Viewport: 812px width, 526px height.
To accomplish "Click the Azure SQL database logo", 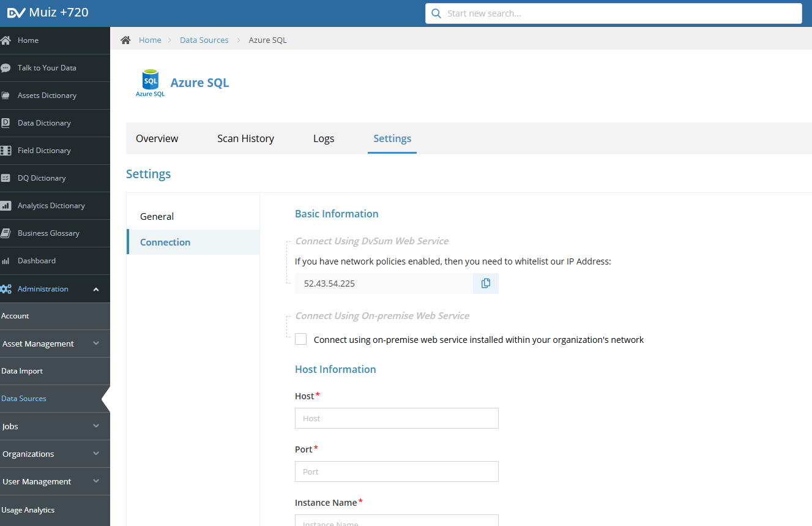I will (151, 83).
